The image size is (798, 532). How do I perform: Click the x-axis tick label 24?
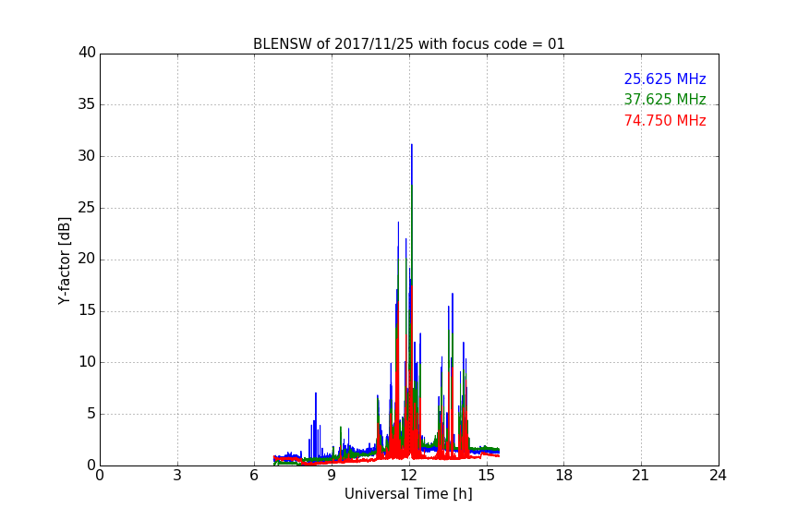[718, 476]
